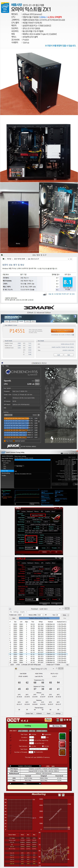Open the POWER SUPPLY tab in OCCT
Screen dimensions: 78x868
42,731
